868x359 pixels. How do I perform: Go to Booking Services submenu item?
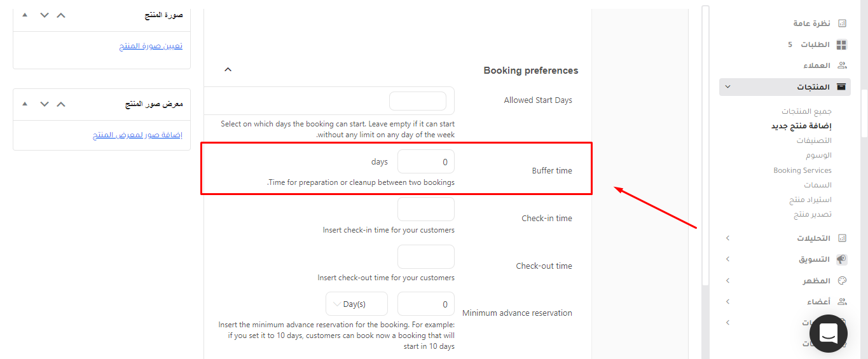[803, 170]
